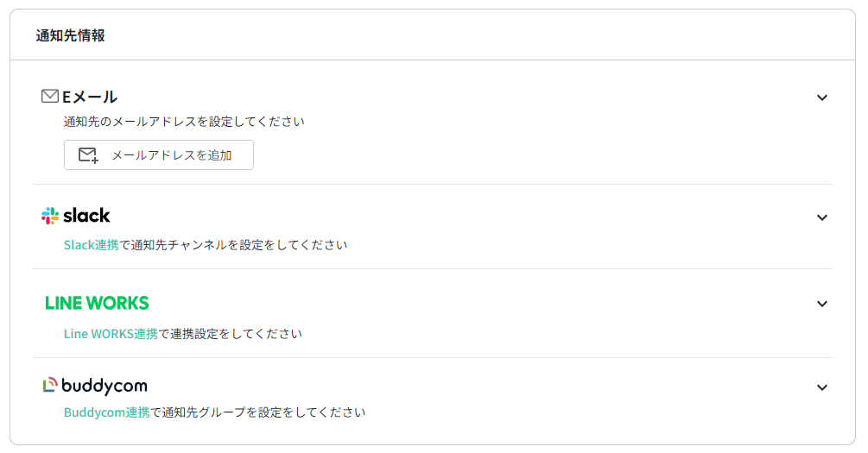
Task: Click the Slack channel setup instruction text
Action: [x=233, y=245]
